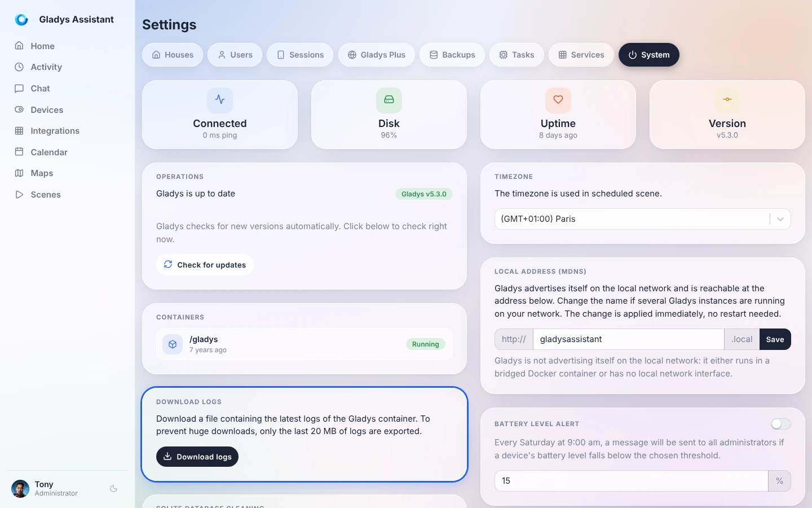Click the Settings page heading
This screenshot has height=508, width=812.
click(x=169, y=25)
